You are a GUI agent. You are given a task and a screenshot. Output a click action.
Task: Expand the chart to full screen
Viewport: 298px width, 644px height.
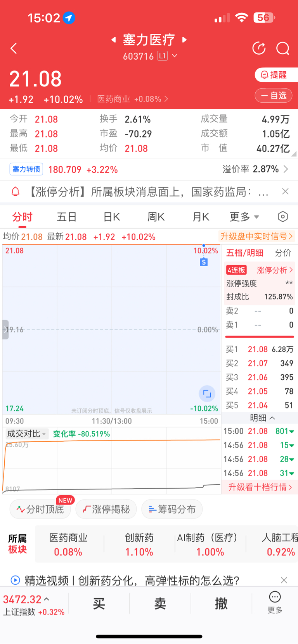pos(207,394)
